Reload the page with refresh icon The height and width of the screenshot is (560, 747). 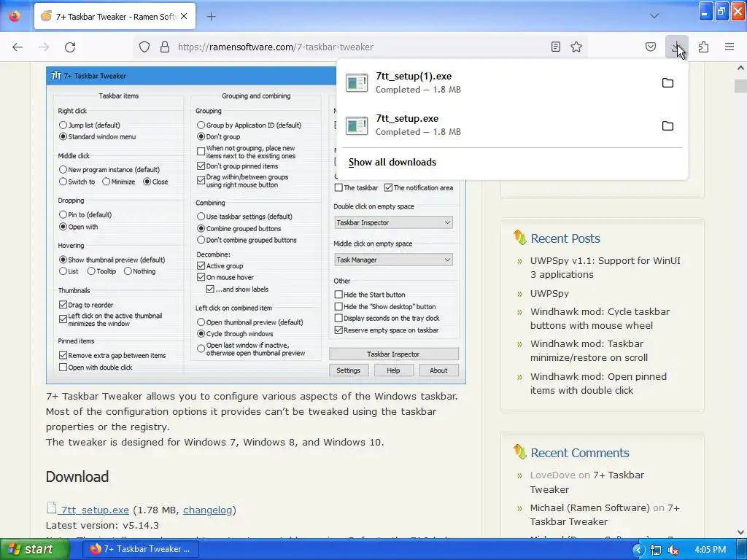point(70,47)
